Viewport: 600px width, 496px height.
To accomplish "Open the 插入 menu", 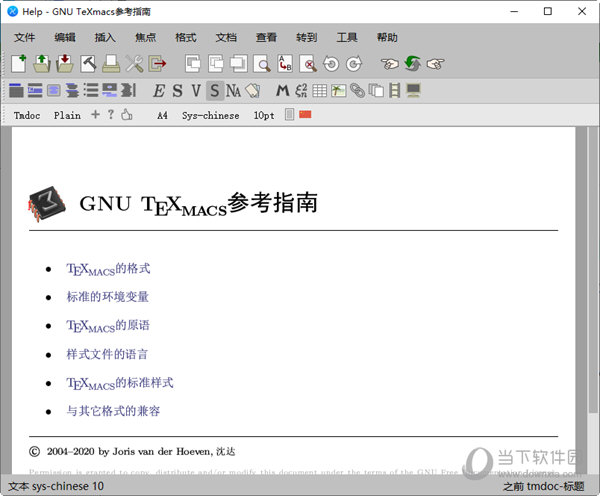I will point(105,38).
